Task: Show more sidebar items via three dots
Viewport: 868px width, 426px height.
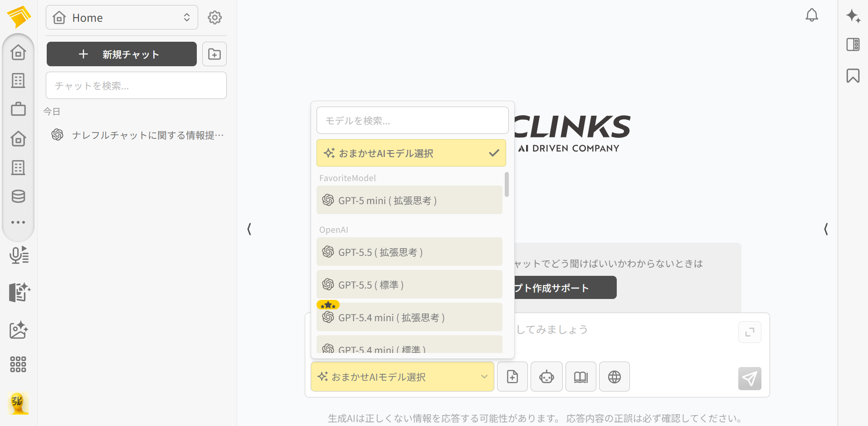Action: pyautogui.click(x=18, y=222)
